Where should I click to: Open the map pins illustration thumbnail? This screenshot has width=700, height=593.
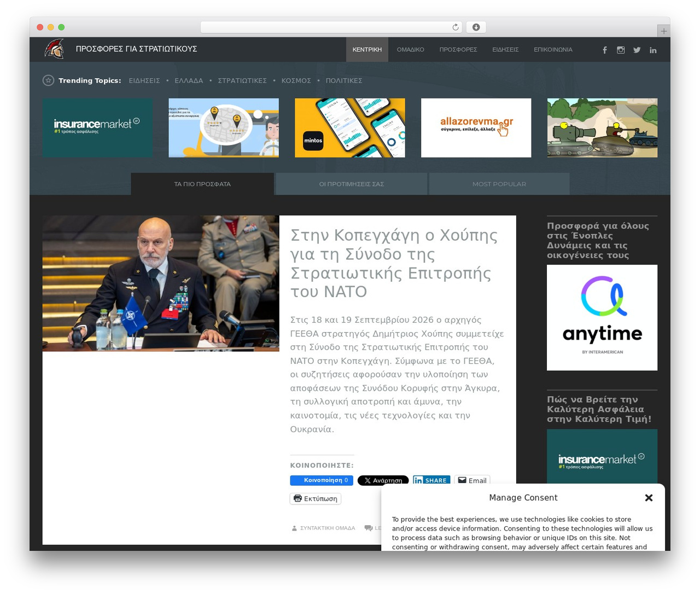(224, 128)
